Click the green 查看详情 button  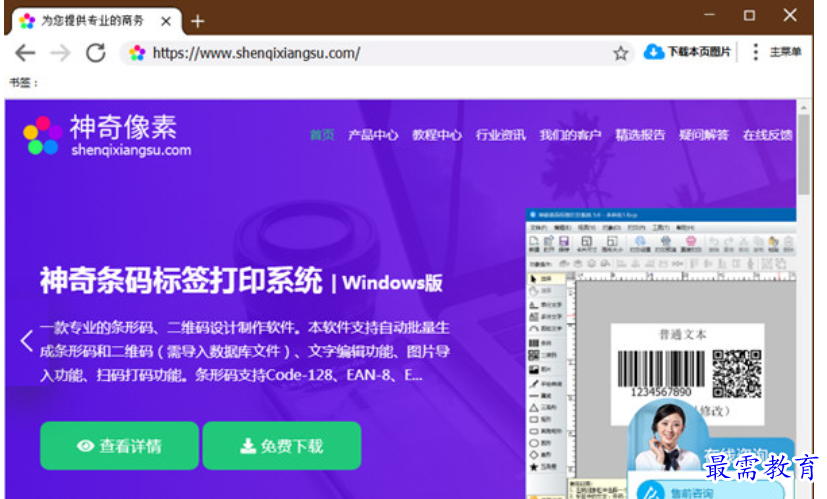pos(119,446)
